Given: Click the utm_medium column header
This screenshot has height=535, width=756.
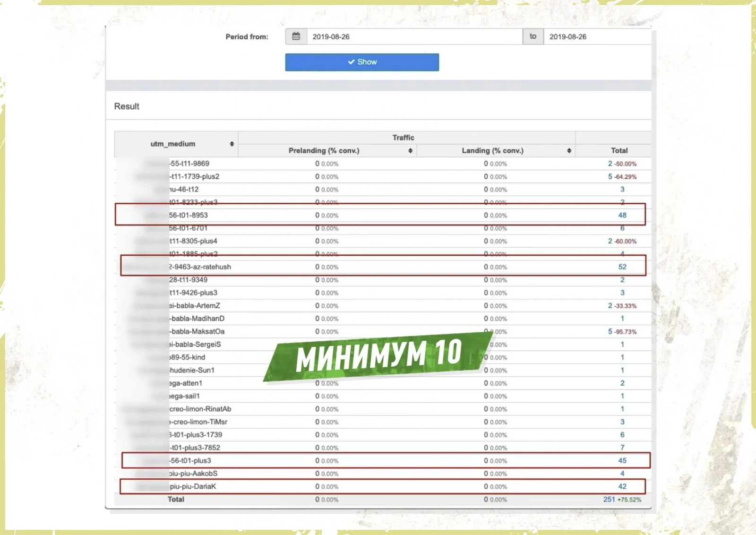Looking at the screenshot, I should pos(176,144).
